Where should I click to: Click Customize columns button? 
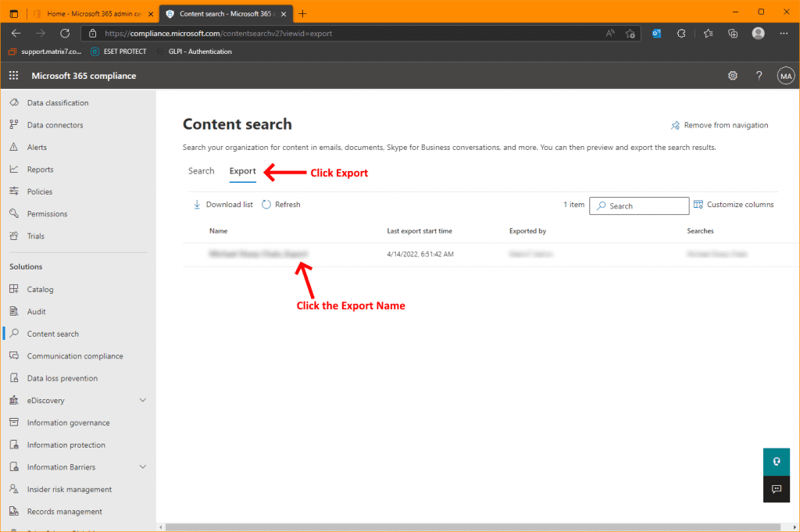(x=734, y=205)
